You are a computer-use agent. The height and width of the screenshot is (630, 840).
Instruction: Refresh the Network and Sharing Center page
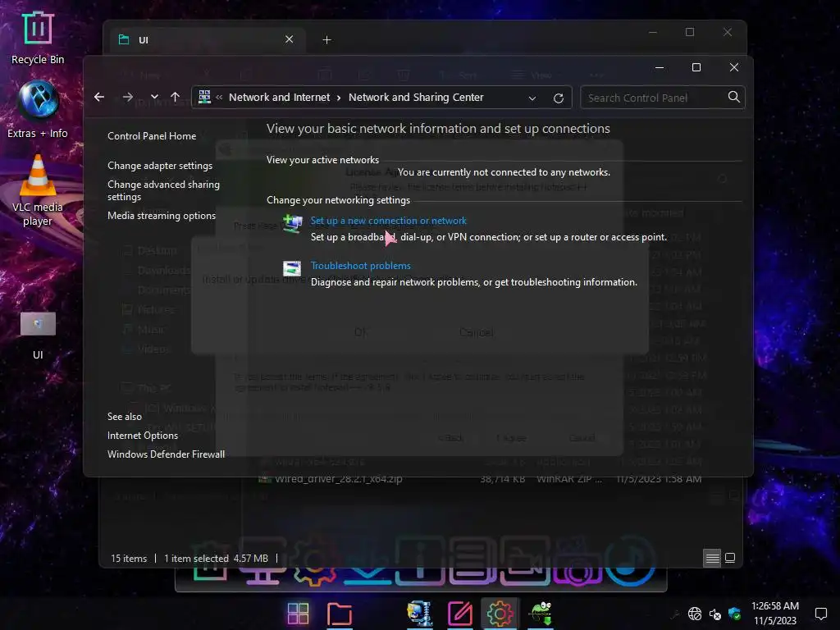(x=558, y=98)
